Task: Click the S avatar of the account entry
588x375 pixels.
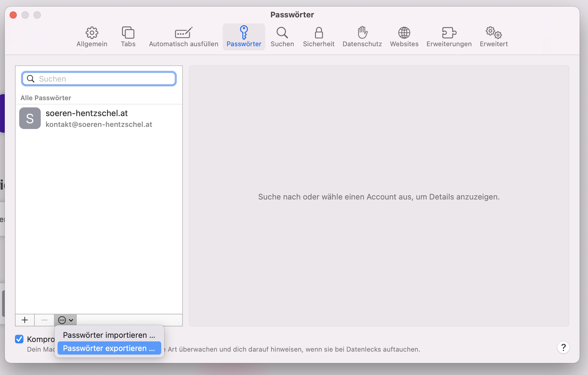Action: click(30, 118)
